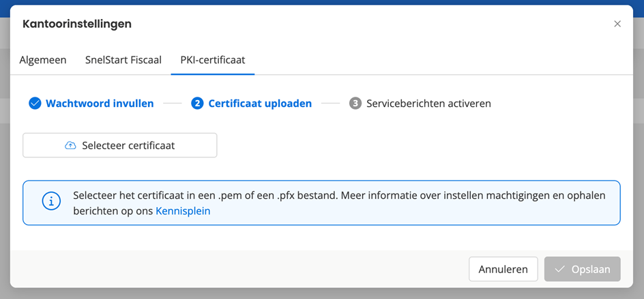Screen dimensions: 644x299
Task: Jump to Serviceberichten activeren step label
Action: tap(428, 104)
